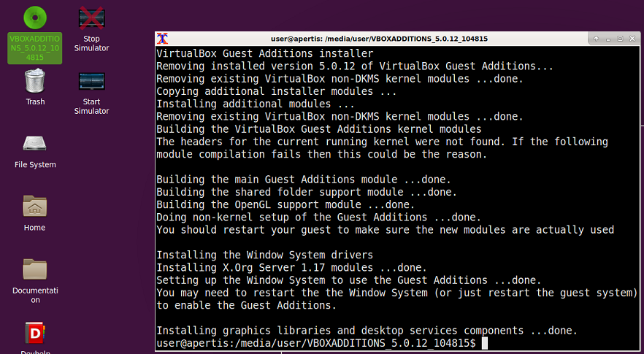644x354 pixels.
Task: Select the File System drive icon
Action: (x=35, y=143)
